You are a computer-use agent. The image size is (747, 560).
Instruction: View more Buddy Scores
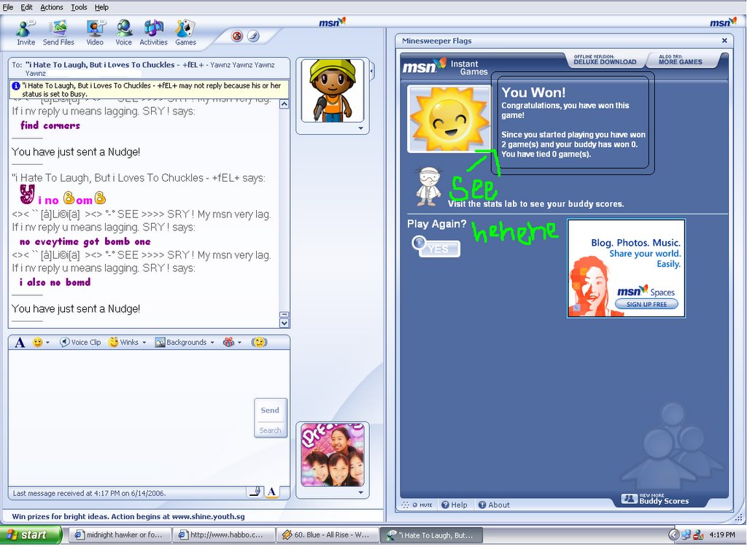click(656, 499)
